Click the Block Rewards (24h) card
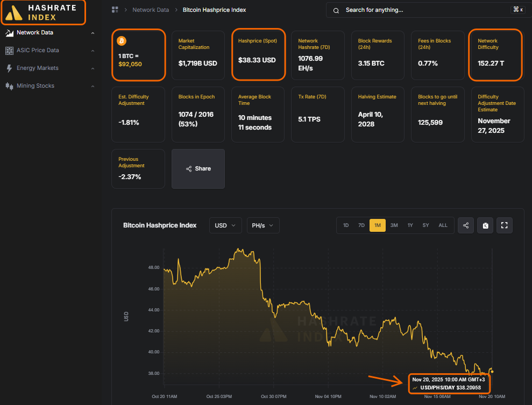This screenshot has height=405, width=532. [x=378, y=55]
